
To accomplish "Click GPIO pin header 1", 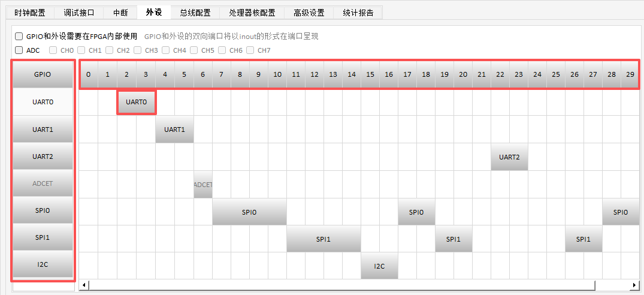I will [108, 74].
